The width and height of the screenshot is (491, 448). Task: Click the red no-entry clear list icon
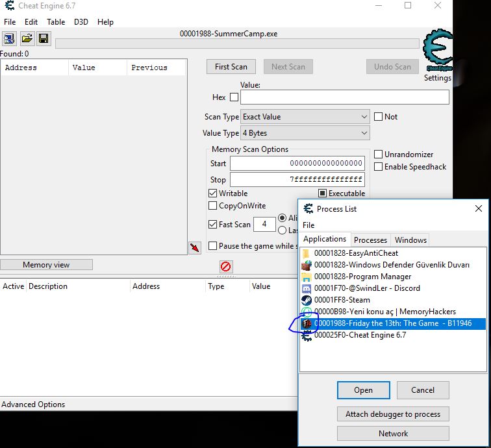(x=226, y=266)
